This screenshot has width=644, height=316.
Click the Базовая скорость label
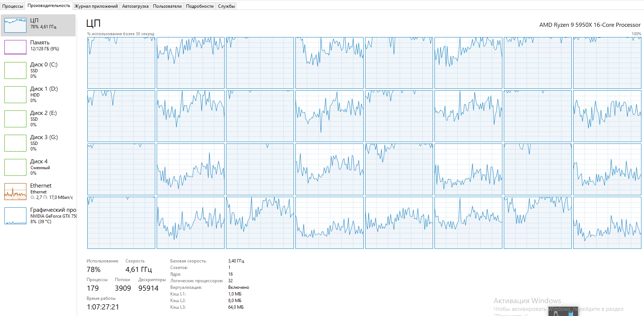[188, 261]
